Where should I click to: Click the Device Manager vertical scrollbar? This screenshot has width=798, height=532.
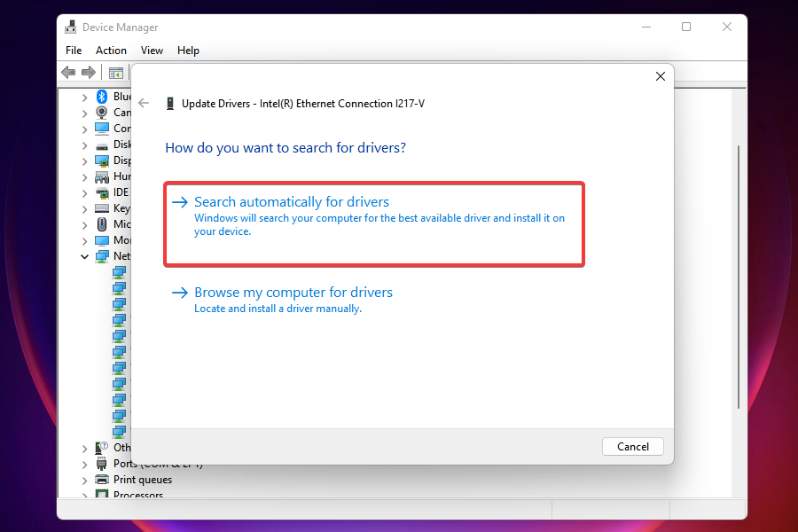tap(739, 277)
